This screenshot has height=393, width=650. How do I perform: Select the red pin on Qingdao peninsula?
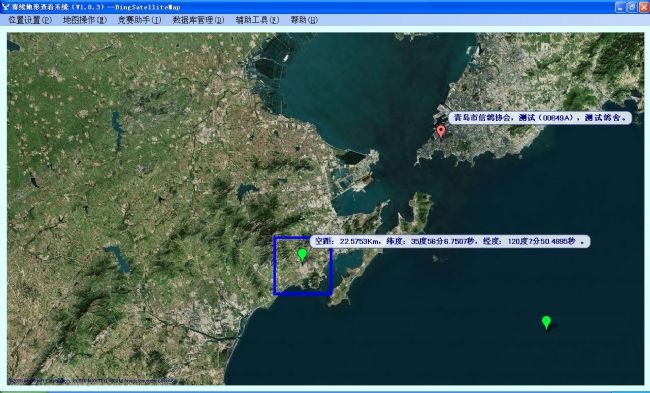[441, 131]
